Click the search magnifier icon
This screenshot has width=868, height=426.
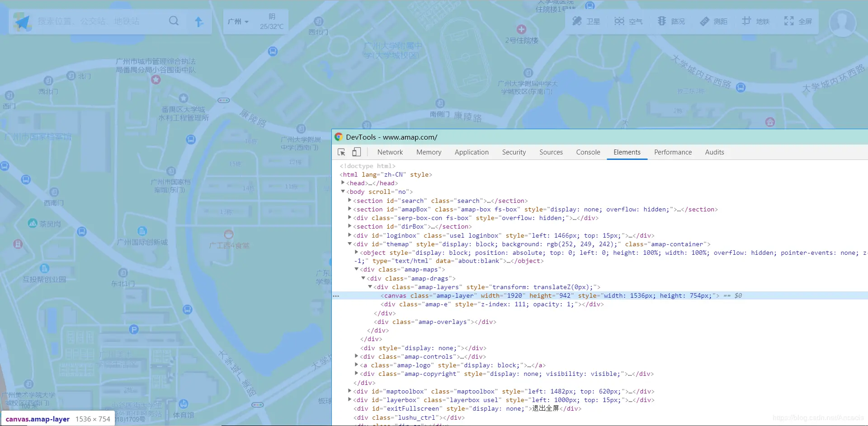[174, 21]
